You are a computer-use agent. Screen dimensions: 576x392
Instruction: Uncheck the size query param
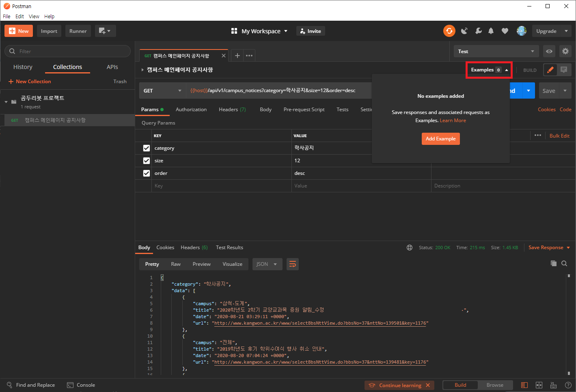[147, 161]
